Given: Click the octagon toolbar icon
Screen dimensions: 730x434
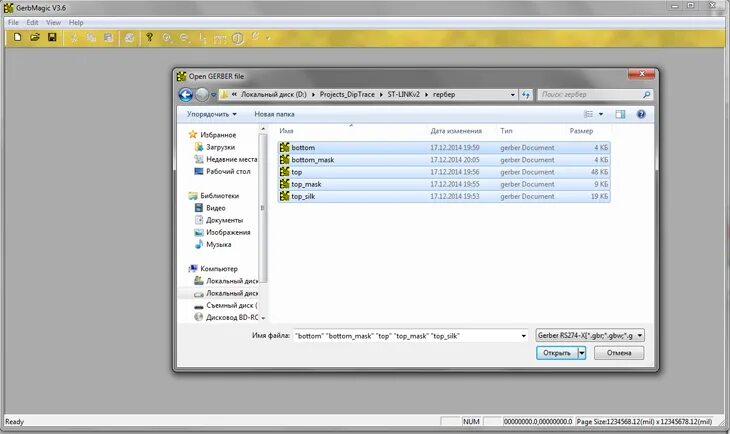Looking at the screenshot, I should 238,39.
